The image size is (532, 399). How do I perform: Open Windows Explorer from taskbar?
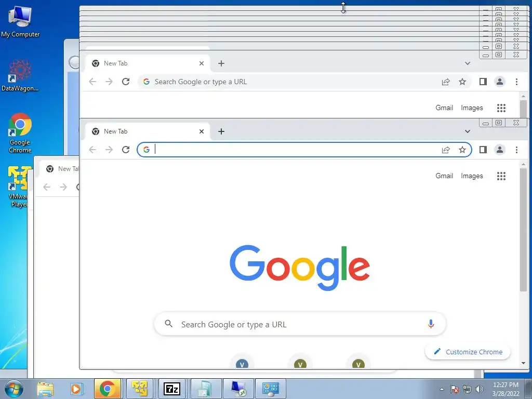(45, 389)
